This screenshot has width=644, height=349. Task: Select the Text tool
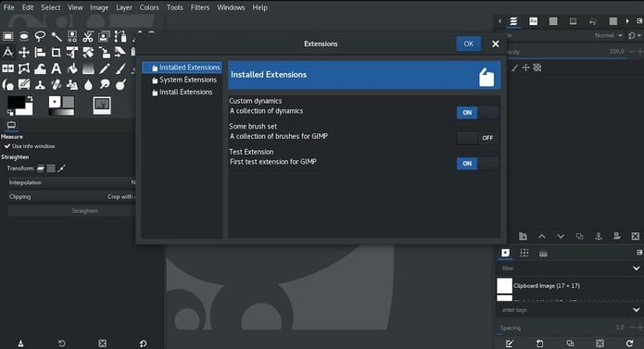point(56,69)
